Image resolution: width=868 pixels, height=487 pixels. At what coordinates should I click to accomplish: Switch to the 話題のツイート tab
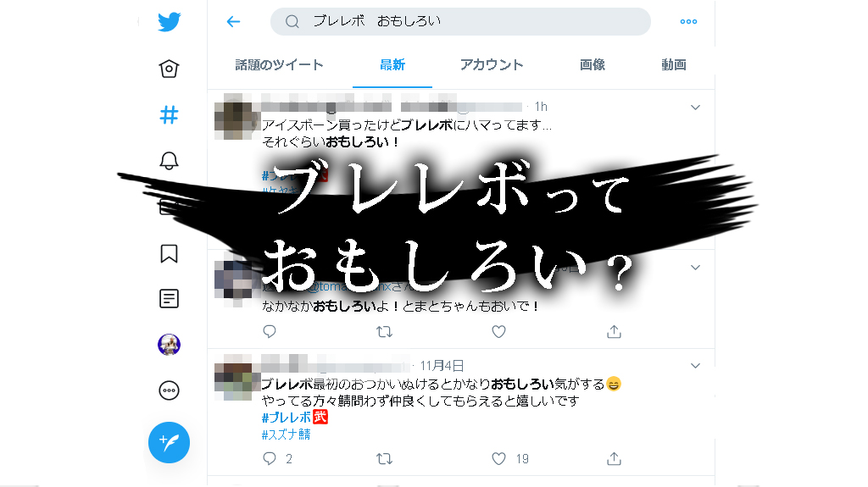pyautogui.click(x=279, y=64)
